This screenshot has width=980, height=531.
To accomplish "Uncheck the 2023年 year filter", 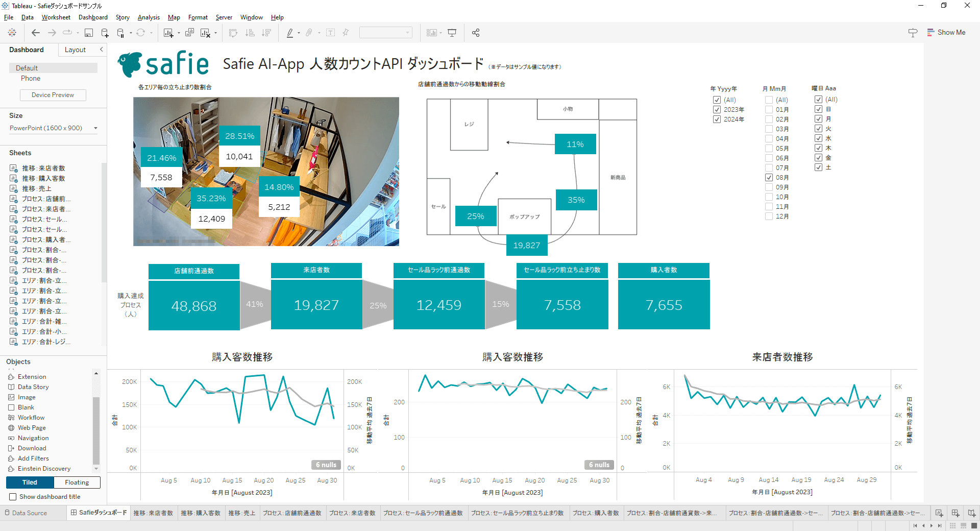I will [717, 109].
